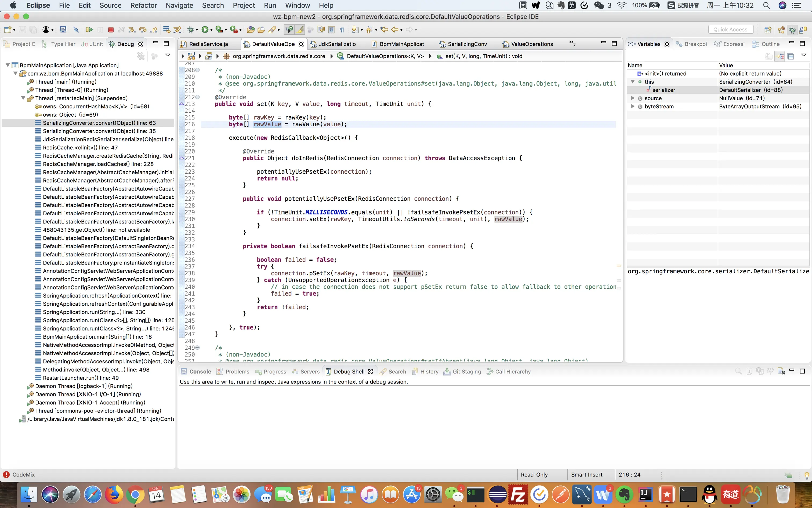Click the Use Step Filters icon

[x=177, y=30]
